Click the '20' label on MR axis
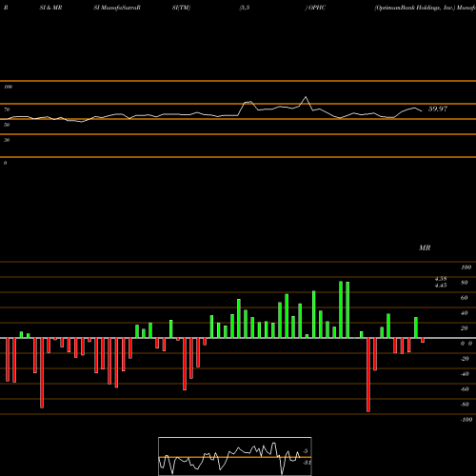 pyautogui.click(x=465, y=328)
